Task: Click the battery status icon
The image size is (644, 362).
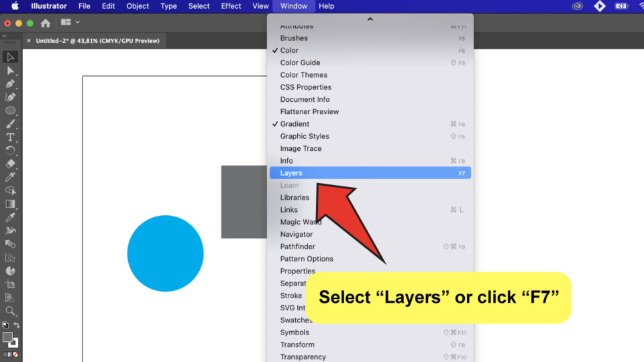Action: coord(621,6)
